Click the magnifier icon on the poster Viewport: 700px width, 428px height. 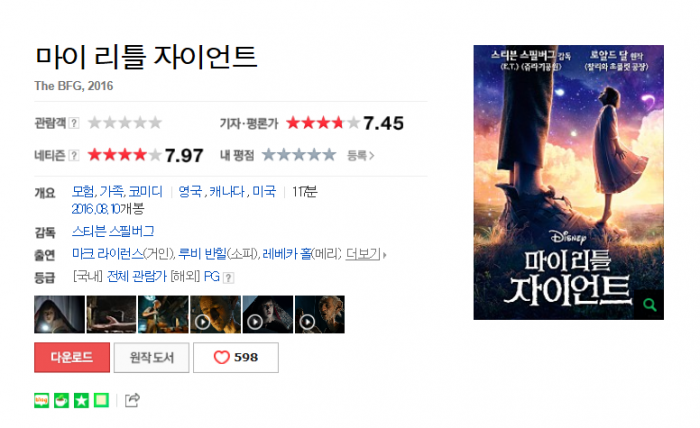point(650,305)
